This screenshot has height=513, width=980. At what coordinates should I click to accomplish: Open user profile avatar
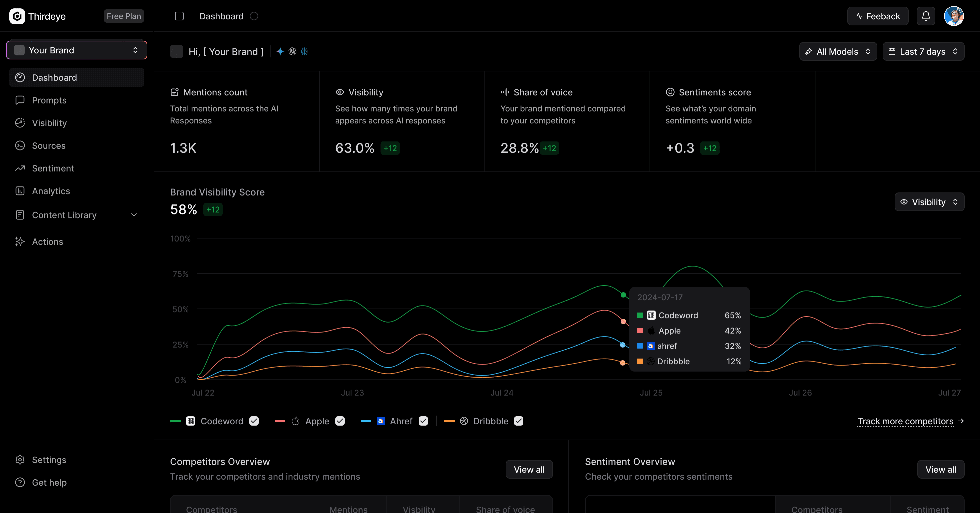pyautogui.click(x=953, y=16)
